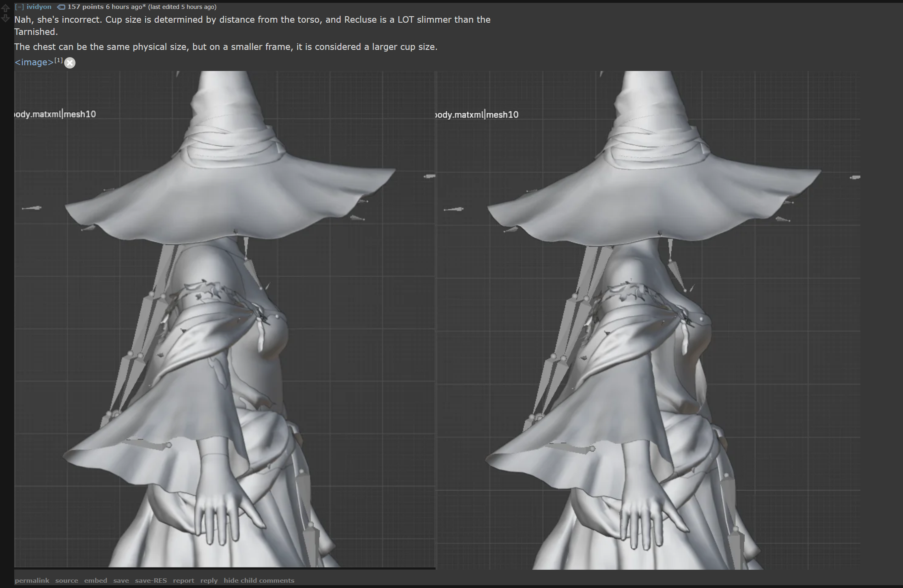
Task: Save comment with save-RES
Action: click(151, 581)
